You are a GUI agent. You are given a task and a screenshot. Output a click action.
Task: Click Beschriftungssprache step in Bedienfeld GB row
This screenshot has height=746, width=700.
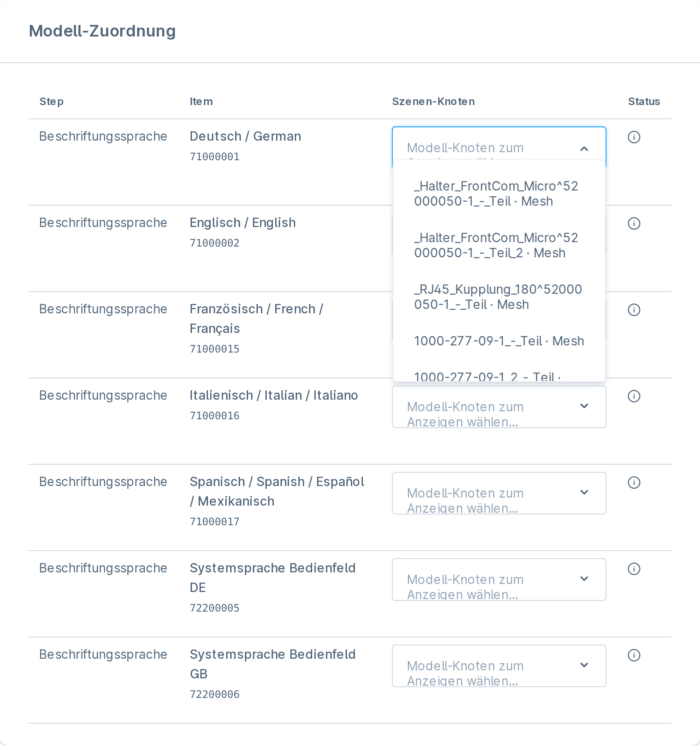click(x=103, y=654)
